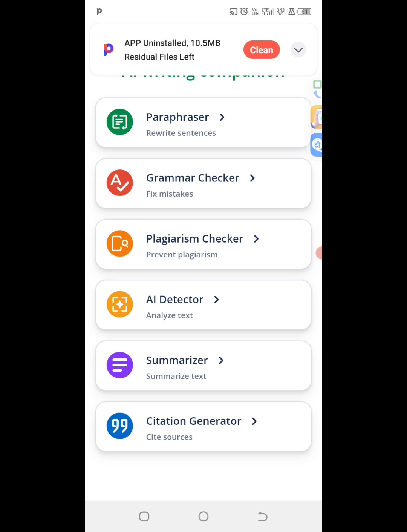Open Plagiarism Checker via its arrow chevron
407x532 pixels.
(x=256, y=239)
